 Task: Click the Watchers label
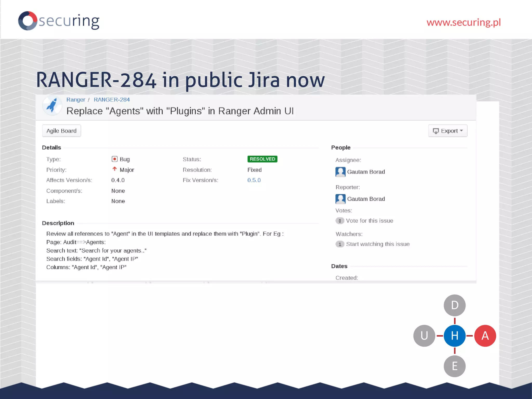(x=349, y=234)
